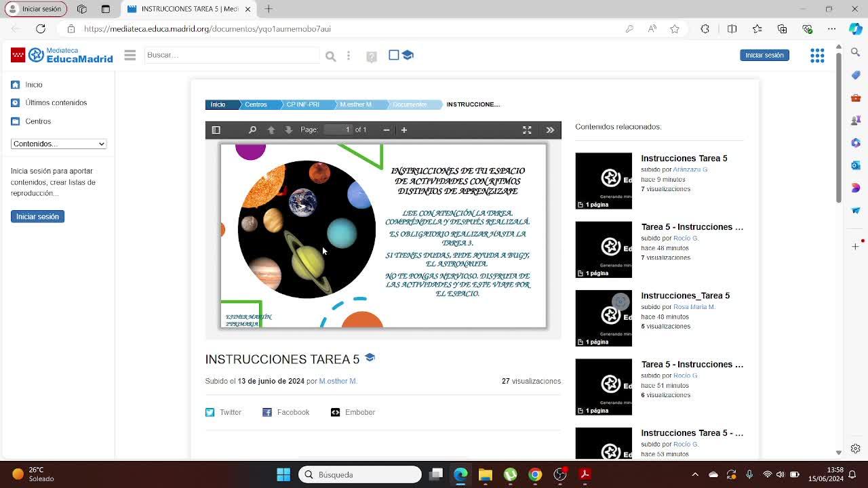The image size is (868, 488).
Task: Zoom out the PDF document
Action: (x=387, y=130)
